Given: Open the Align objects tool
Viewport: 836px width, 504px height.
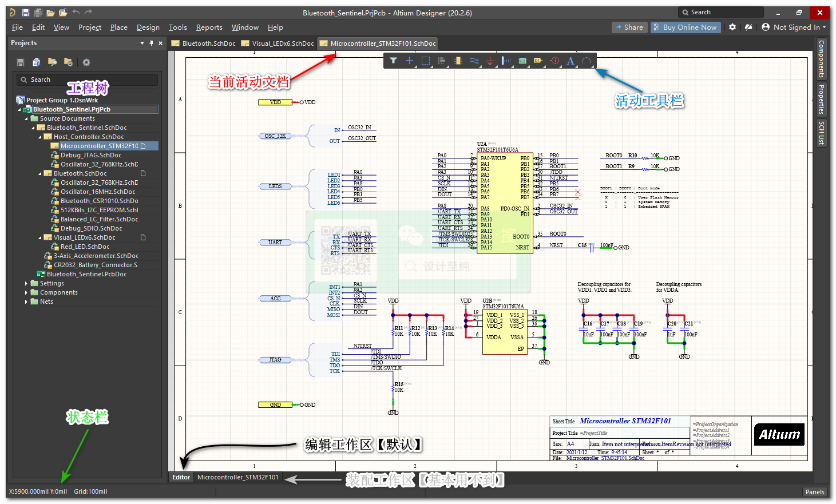Looking at the screenshot, I should (442, 61).
